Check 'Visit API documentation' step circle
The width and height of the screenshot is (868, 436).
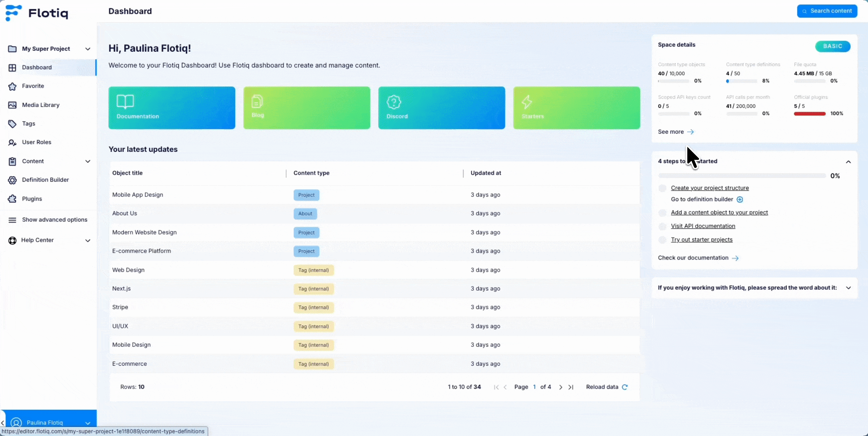point(662,226)
